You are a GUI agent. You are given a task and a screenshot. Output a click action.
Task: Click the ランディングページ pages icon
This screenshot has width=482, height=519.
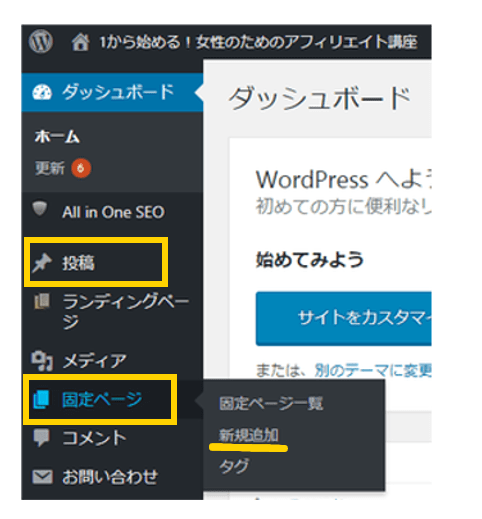(x=42, y=301)
